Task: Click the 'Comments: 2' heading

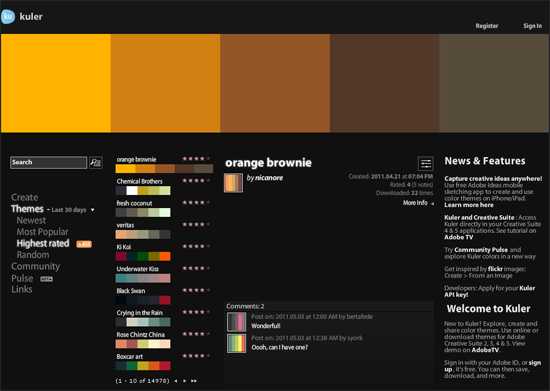Action: 245,306
